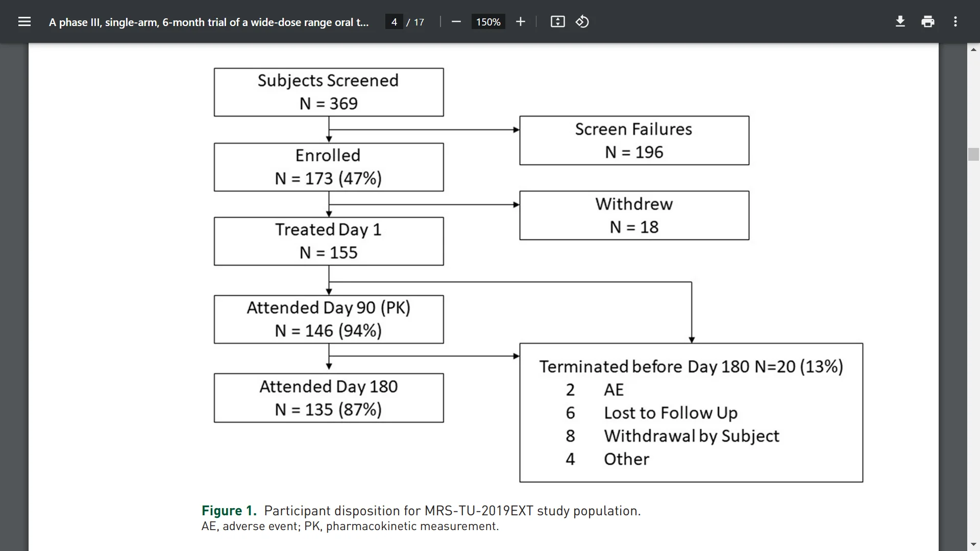980x551 pixels.
Task: Open the sidebar hamburger menu
Action: click(x=24, y=21)
